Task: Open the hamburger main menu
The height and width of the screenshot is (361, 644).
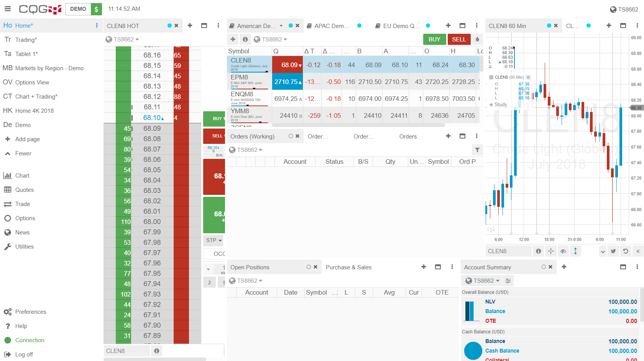Action: [x=8, y=9]
